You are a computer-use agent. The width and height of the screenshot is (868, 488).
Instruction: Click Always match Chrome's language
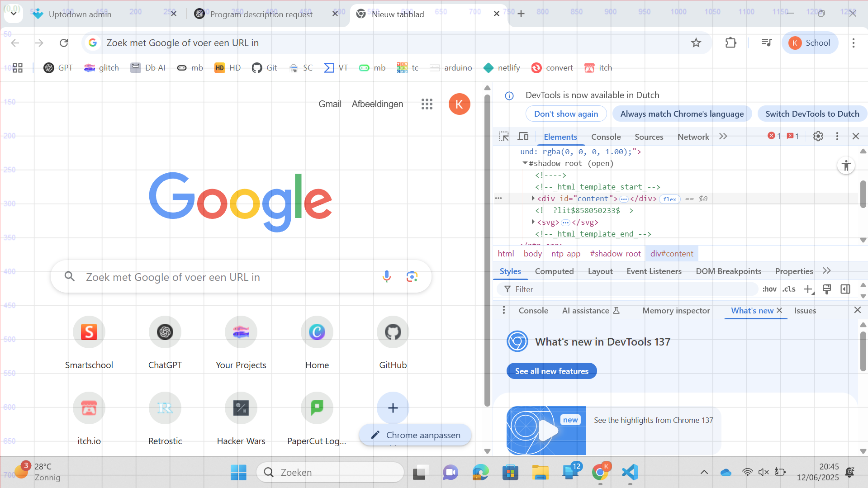pos(682,114)
